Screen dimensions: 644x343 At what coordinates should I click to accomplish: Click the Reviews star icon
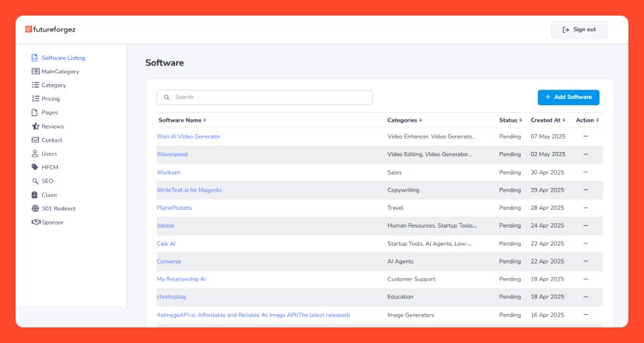(35, 126)
